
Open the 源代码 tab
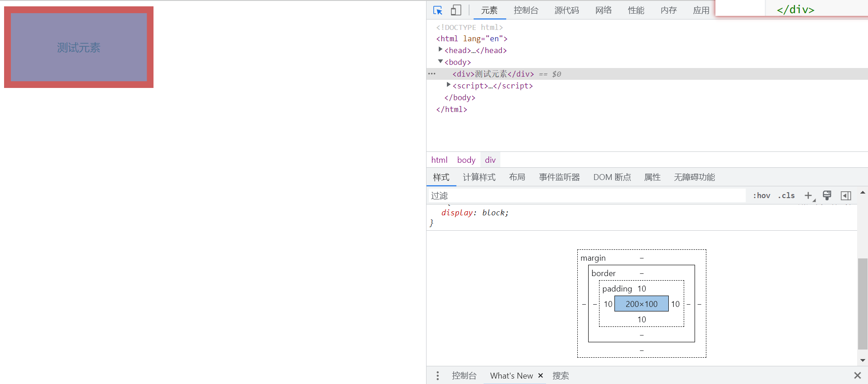tap(566, 10)
